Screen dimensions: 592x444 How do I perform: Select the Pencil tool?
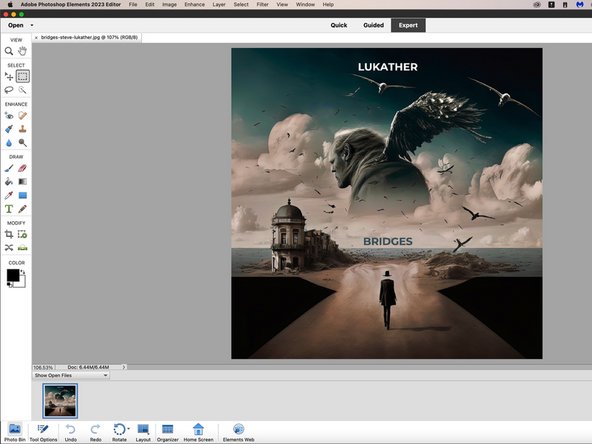tap(23, 209)
